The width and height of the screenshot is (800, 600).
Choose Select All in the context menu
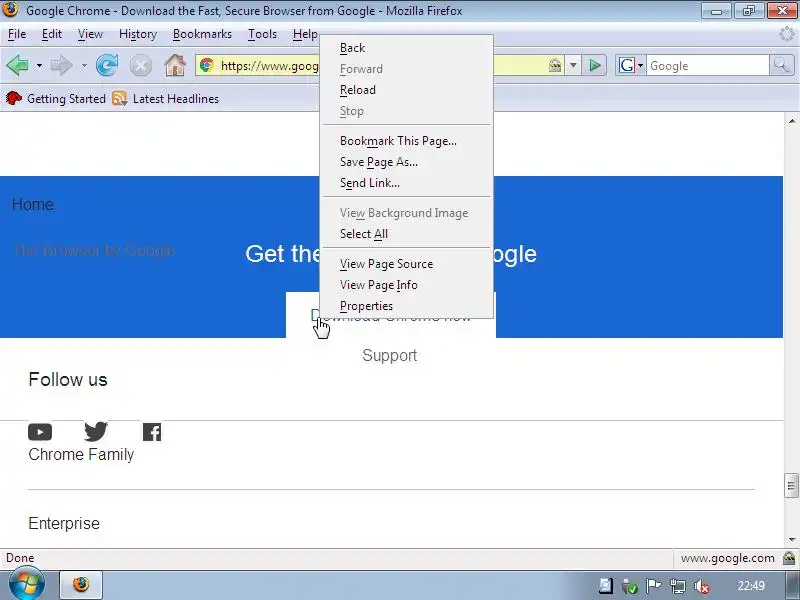coord(407,234)
